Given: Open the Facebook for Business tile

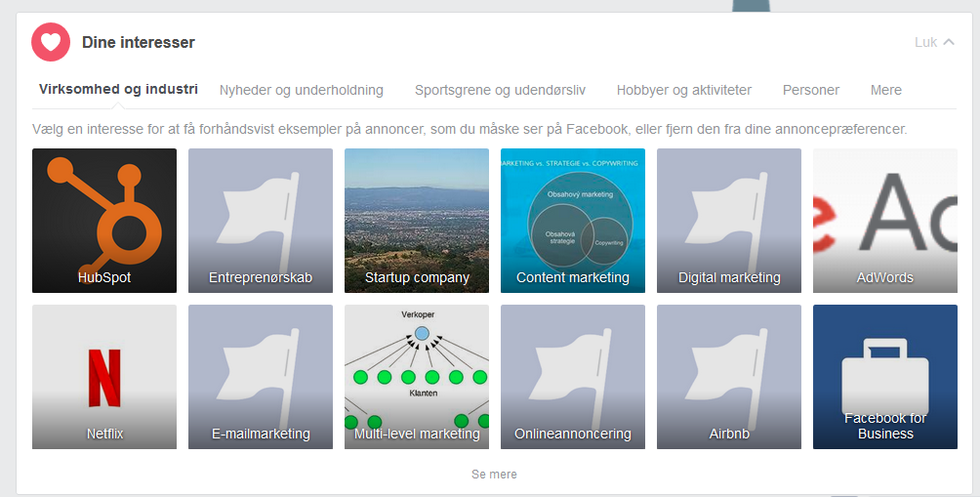Looking at the screenshot, I should tap(885, 377).
